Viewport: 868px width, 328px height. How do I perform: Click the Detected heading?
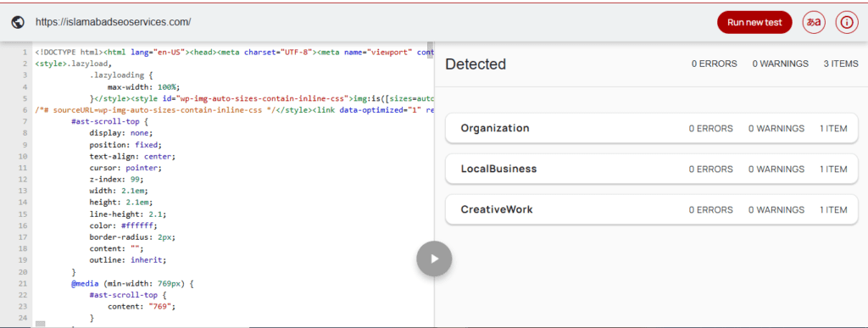[x=476, y=64]
